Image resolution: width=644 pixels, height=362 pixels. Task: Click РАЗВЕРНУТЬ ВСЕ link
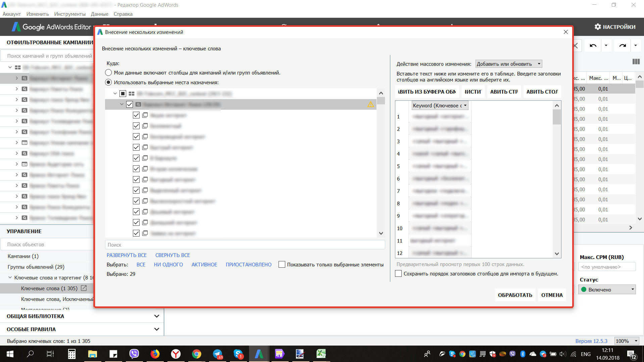(127, 255)
